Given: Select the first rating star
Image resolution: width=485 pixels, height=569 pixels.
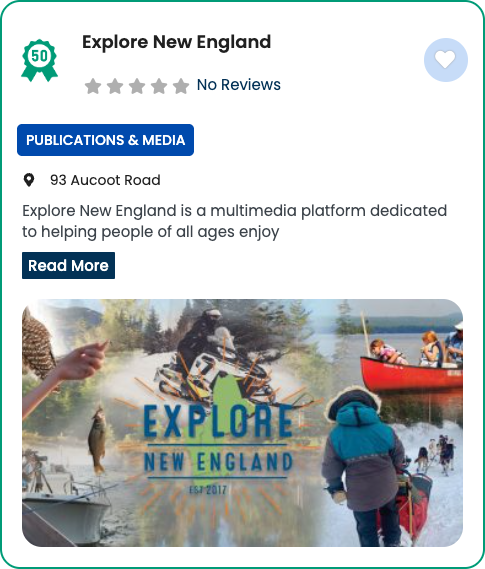Looking at the screenshot, I should (x=93, y=86).
